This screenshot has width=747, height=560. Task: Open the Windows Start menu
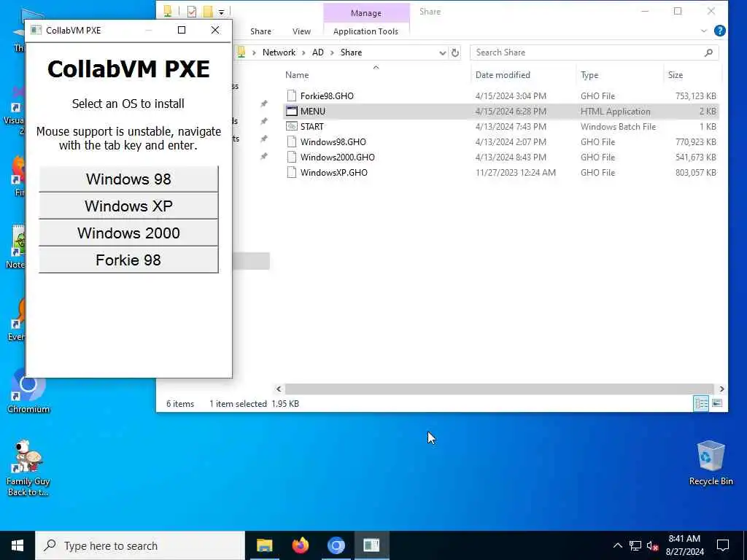pos(18,545)
